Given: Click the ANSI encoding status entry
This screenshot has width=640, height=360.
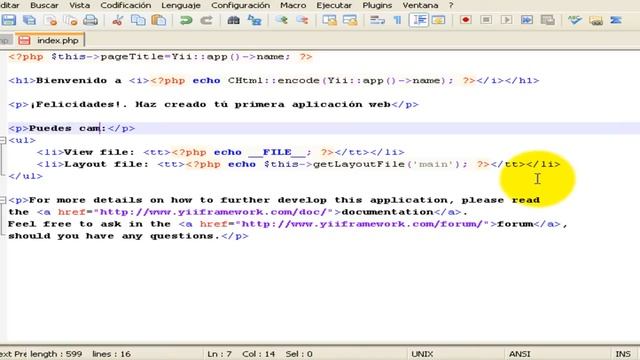Looking at the screenshot, I should point(520,354).
